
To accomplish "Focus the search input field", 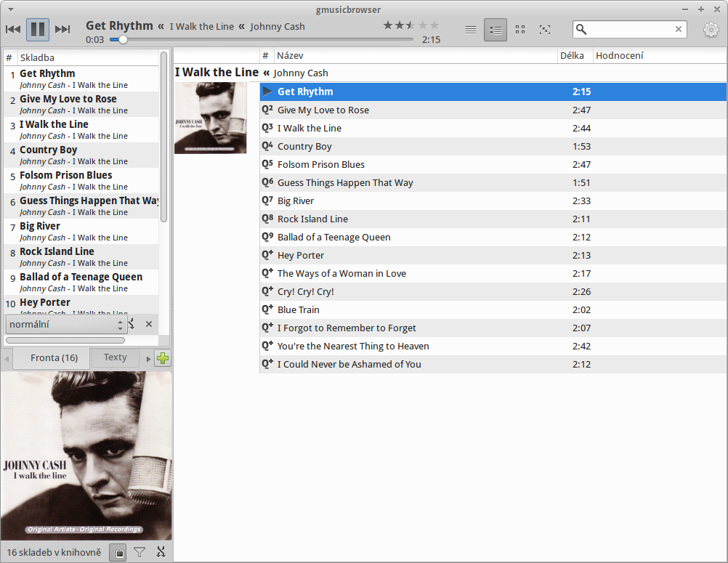I will 630,29.
